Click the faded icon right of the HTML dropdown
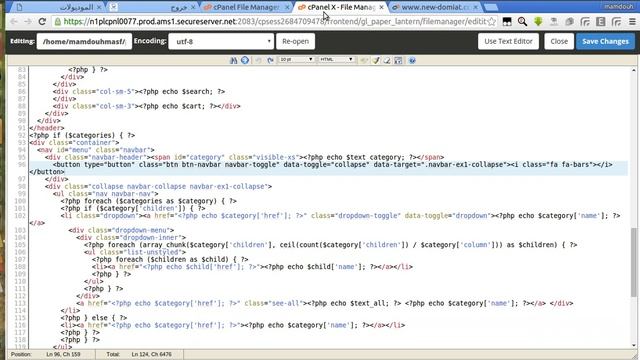Viewport: 640px width, 360px height. 364,60
